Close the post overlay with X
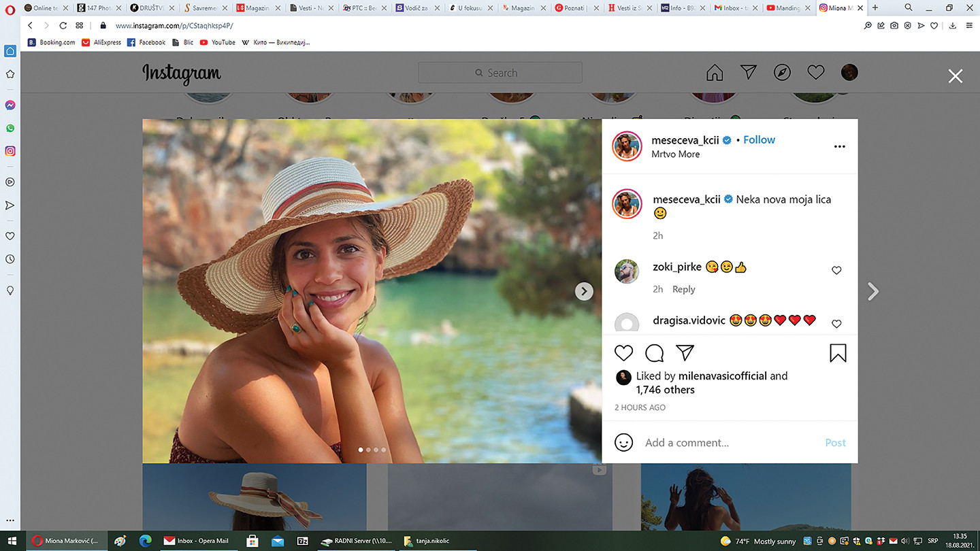Screen dimensions: 980x551 pyautogui.click(x=955, y=76)
